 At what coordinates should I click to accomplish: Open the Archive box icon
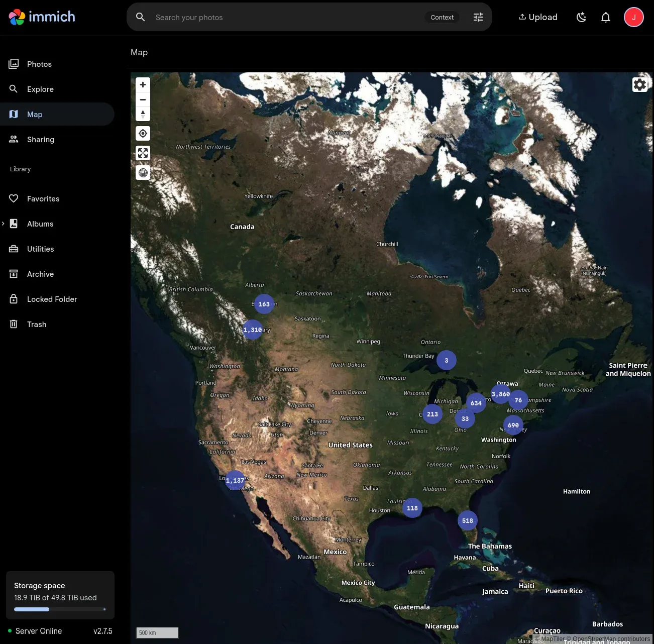pyautogui.click(x=14, y=274)
